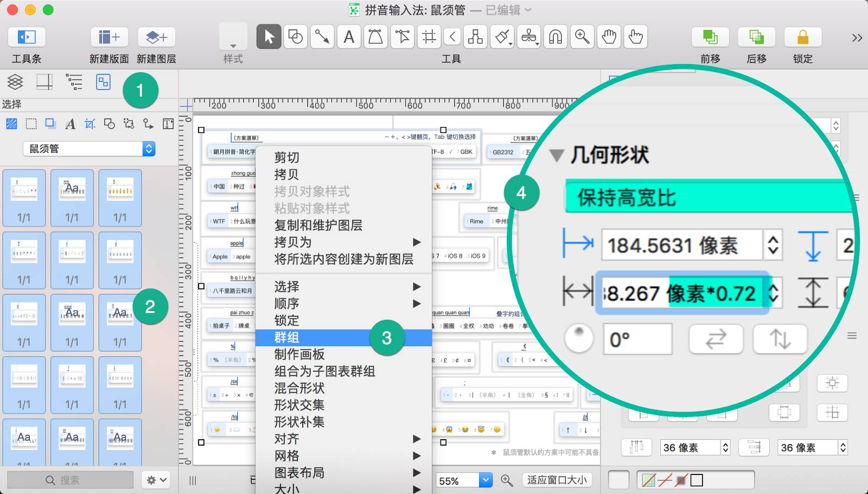868x494 pixels.
Task: Click the Hand pan tool
Action: 609,37
